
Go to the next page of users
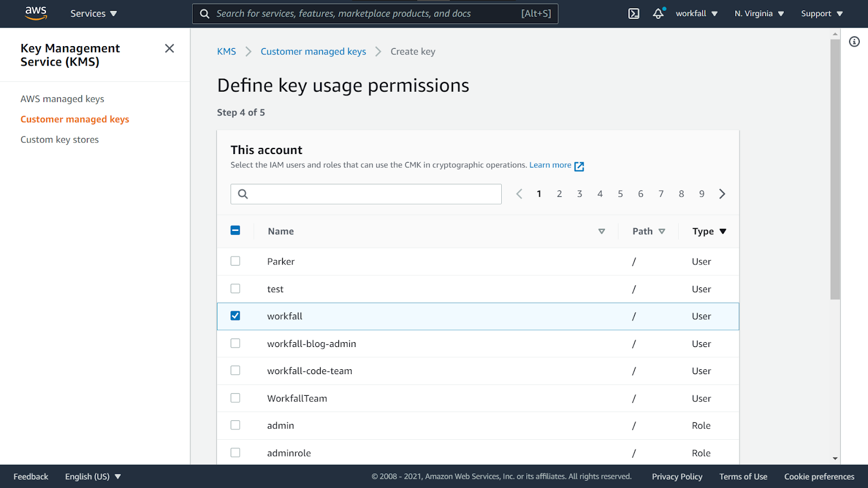point(722,194)
